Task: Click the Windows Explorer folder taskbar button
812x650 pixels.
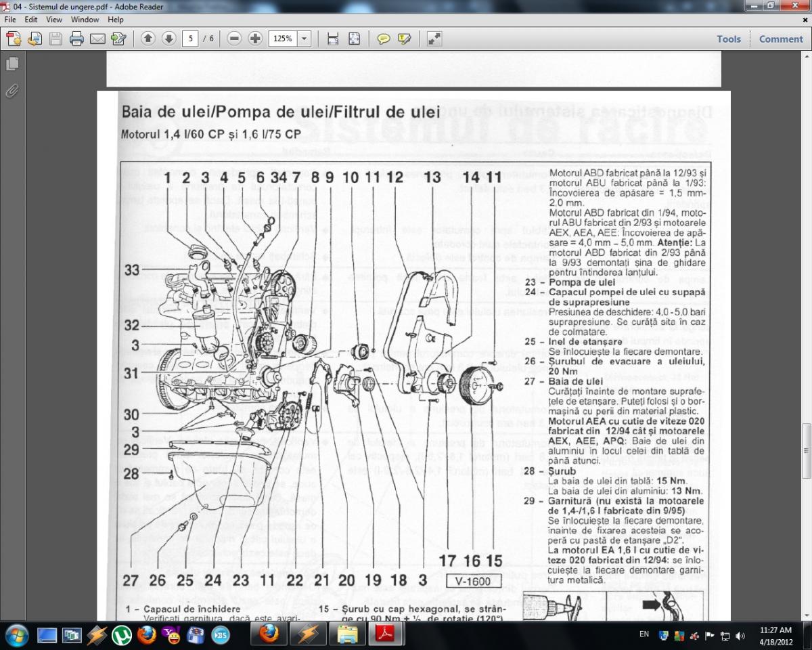Action: [x=347, y=635]
